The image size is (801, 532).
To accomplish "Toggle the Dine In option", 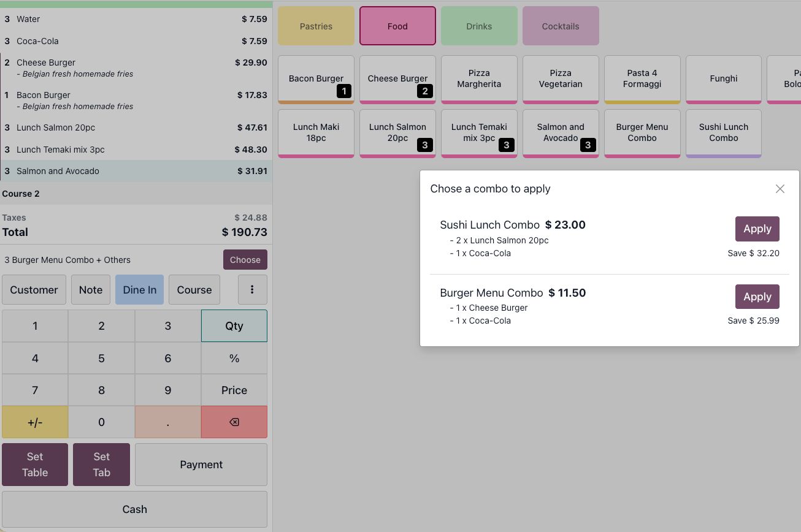I will pos(139,289).
